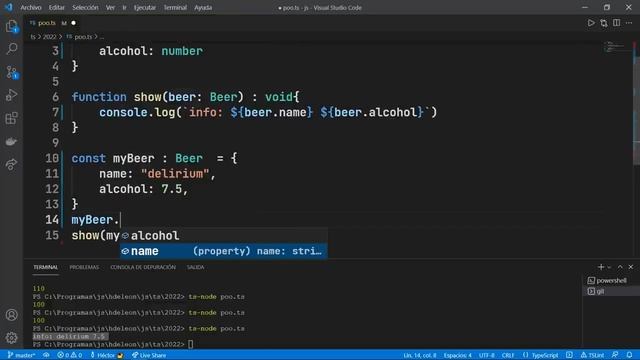Viewport: 640px width, 360px height.
Task: Open Docker view in activity bar
Action: pos(11,142)
